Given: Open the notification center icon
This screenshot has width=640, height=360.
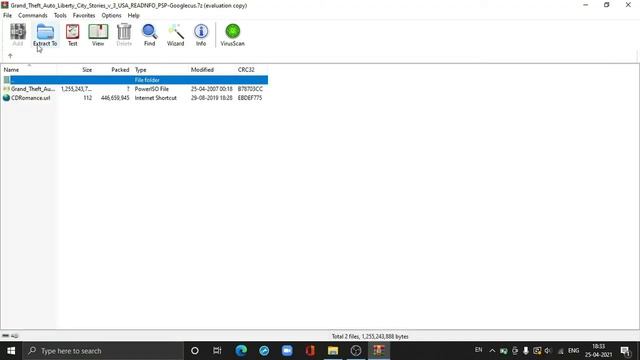Looking at the screenshot, I should click(x=625, y=351).
